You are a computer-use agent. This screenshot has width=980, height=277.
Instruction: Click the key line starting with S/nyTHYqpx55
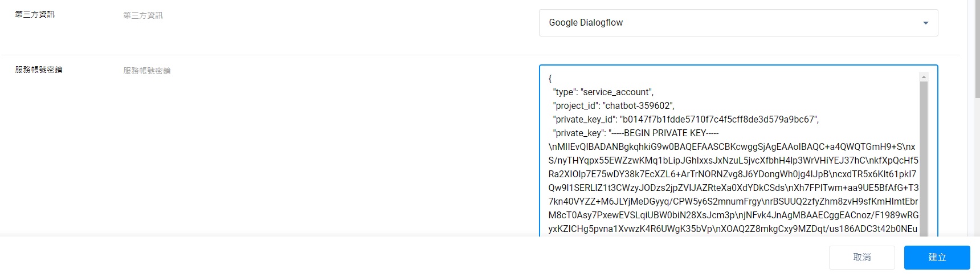733,161
